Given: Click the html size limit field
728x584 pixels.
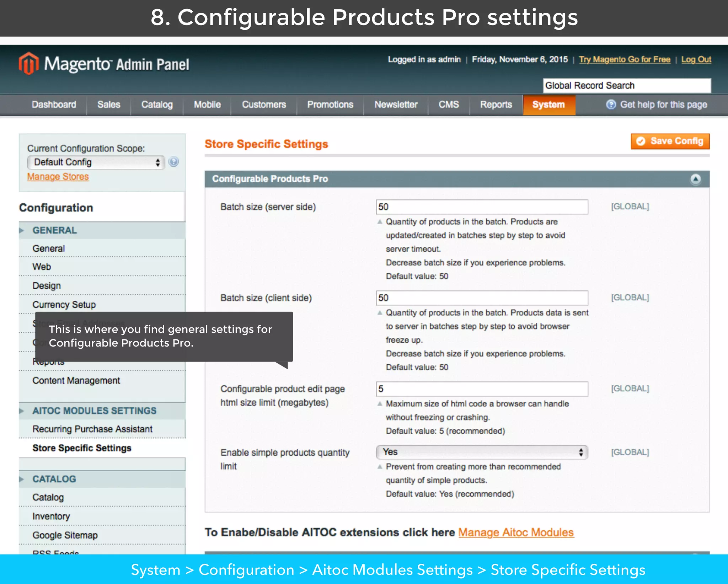Looking at the screenshot, I should coord(482,389).
